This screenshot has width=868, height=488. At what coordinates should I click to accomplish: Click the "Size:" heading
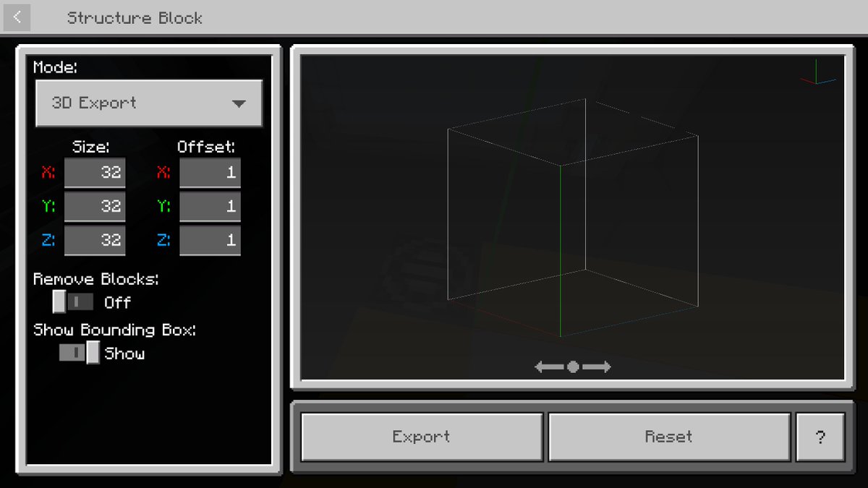(91, 147)
